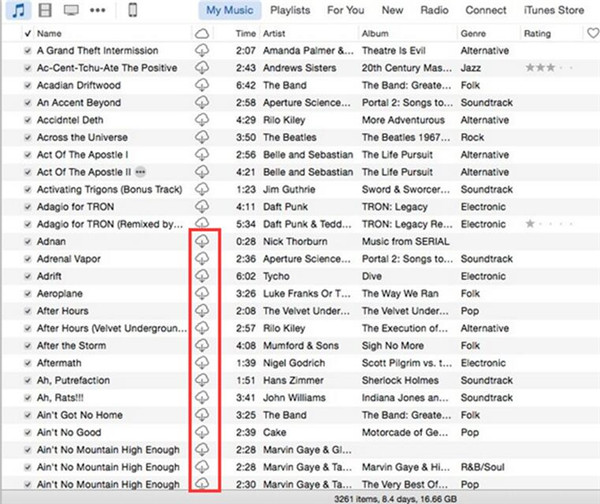Open the iTunes Store tab
The image size is (600, 504).
click(x=554, y=10)
